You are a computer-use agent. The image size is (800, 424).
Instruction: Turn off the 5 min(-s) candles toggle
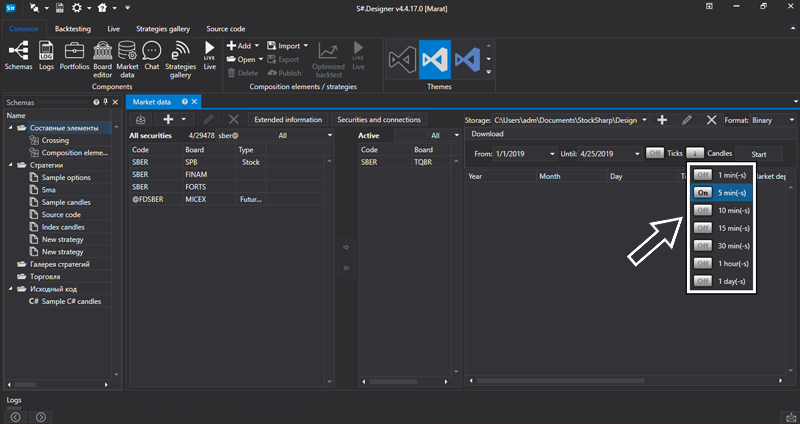[702, 193]
